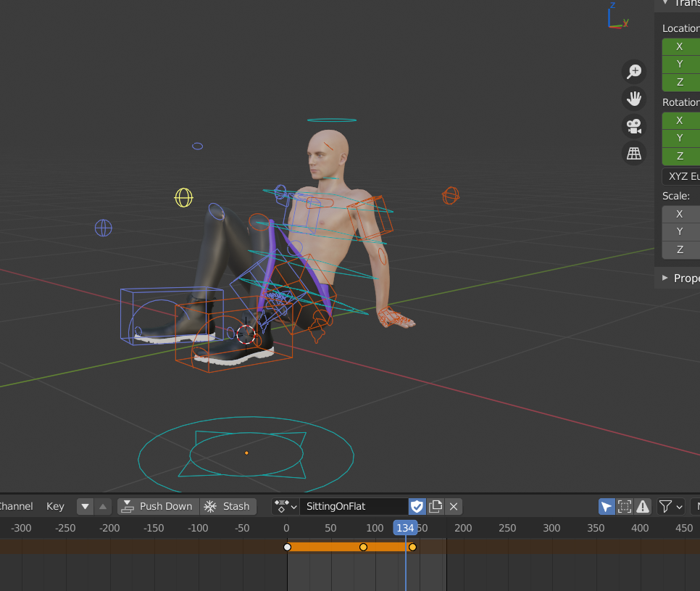This screenshot has width=700, height=591.
Task: Open the Channel menu
Action: tap(16, 506)
